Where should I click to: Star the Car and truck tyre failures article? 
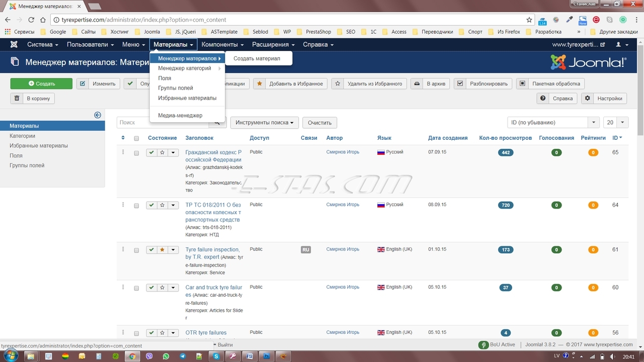click(x=162, y=288)
